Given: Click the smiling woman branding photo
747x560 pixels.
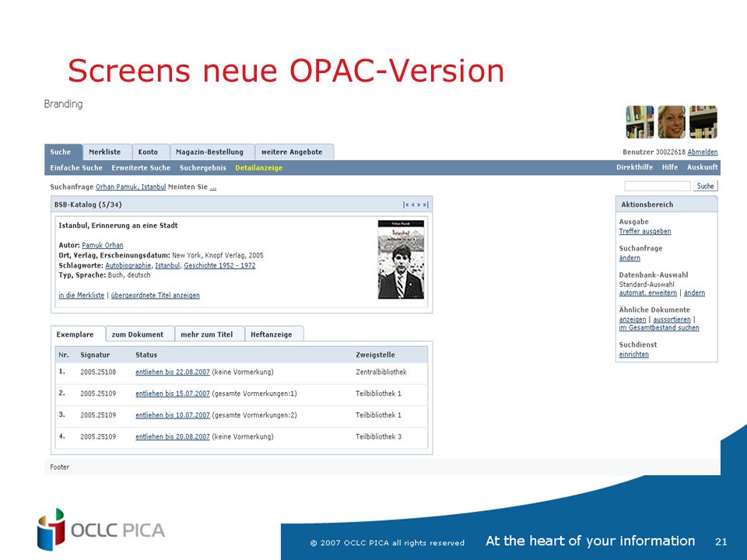Looking at the screenshot, I should tap(672, 122).
